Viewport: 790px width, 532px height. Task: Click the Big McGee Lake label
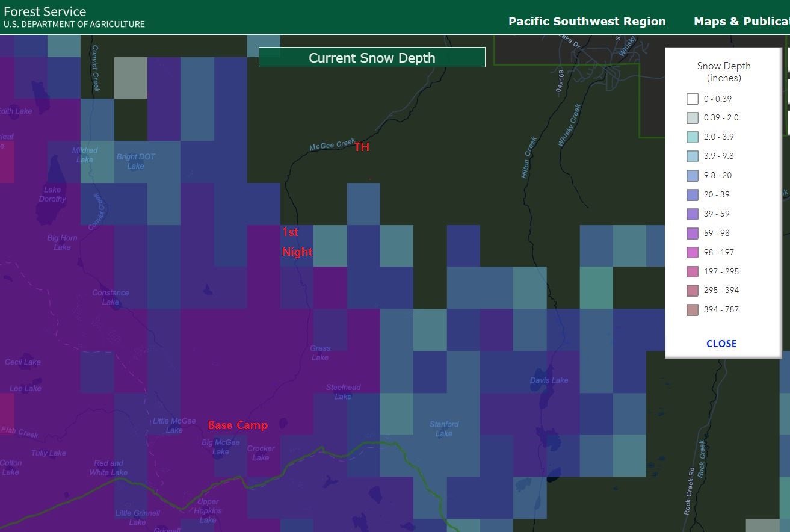pyautogui.click(x=220, y=447)
